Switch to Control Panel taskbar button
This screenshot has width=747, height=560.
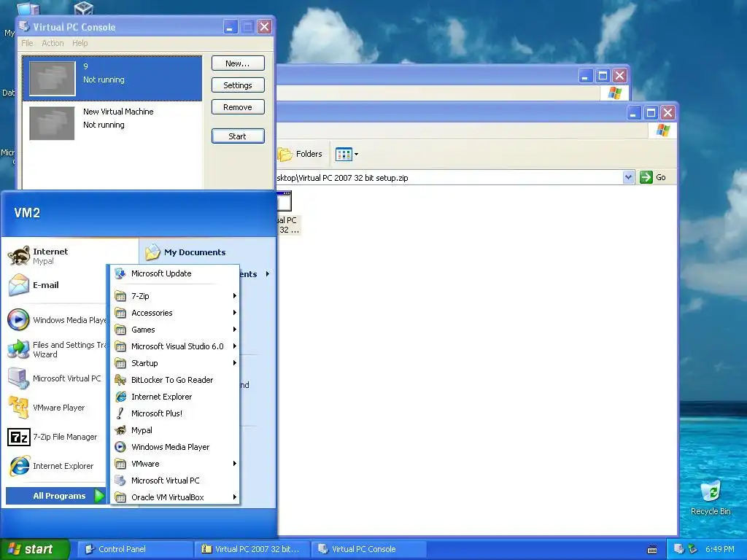[x=135, y=549]
